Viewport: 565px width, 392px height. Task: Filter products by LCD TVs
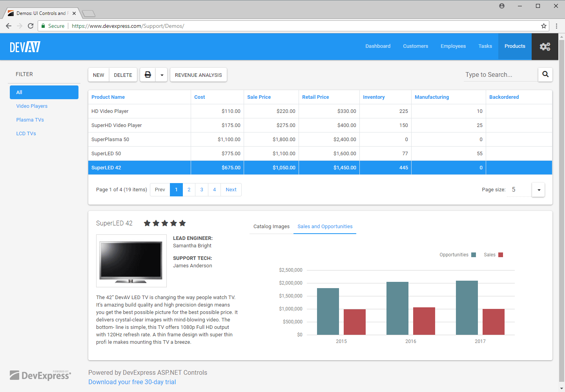pos(26,133)
